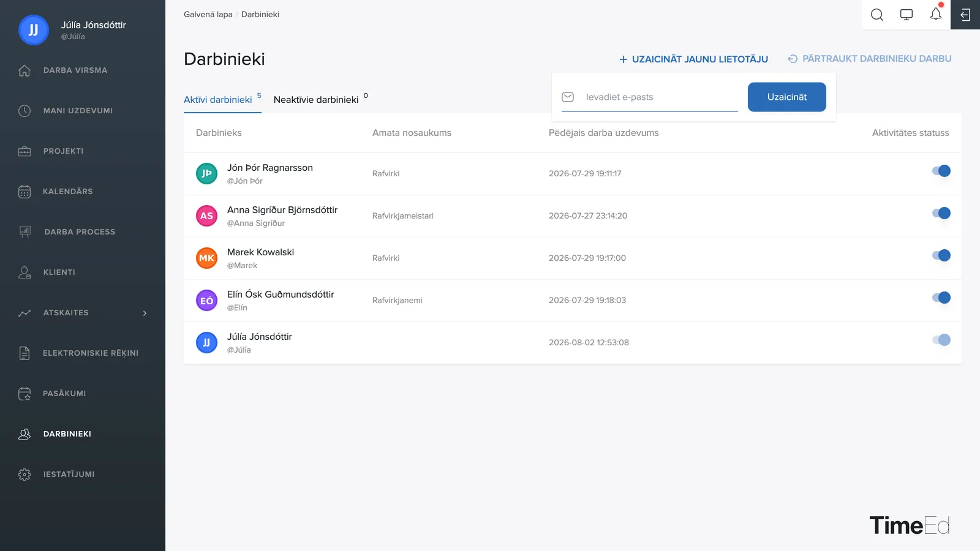
Task: Click Rafvirkjameistari job title cell
Action: coord(403,216)
